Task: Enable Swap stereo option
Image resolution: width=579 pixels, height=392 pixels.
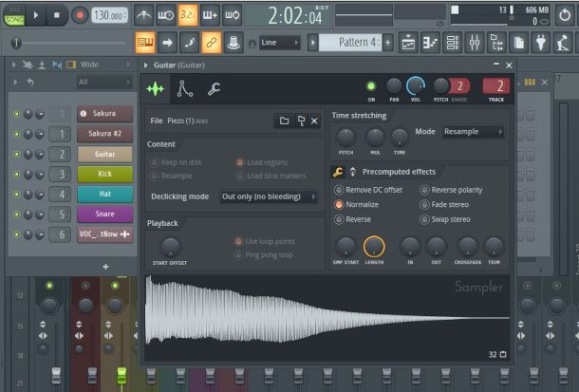Action: [x=445, y=219]
